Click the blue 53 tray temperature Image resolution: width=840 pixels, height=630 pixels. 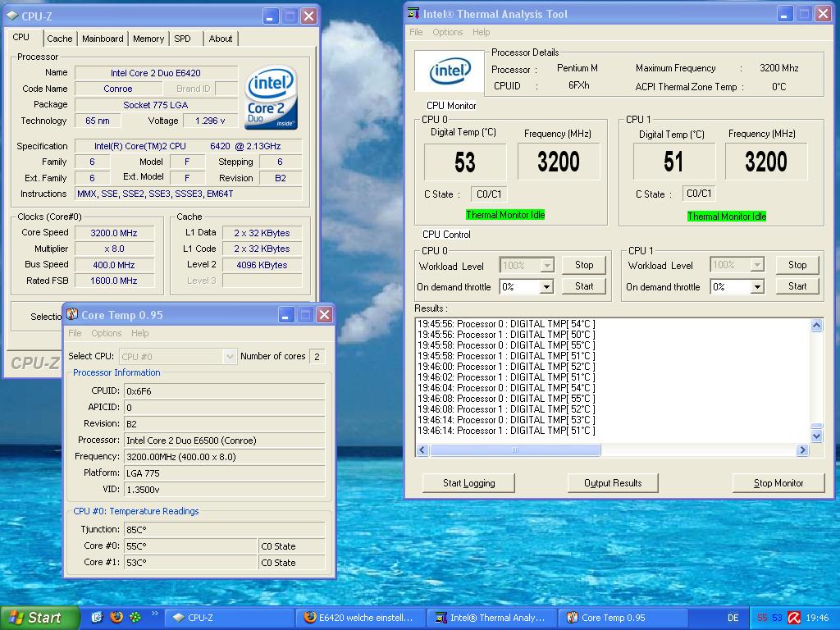[x=778, y=618]
